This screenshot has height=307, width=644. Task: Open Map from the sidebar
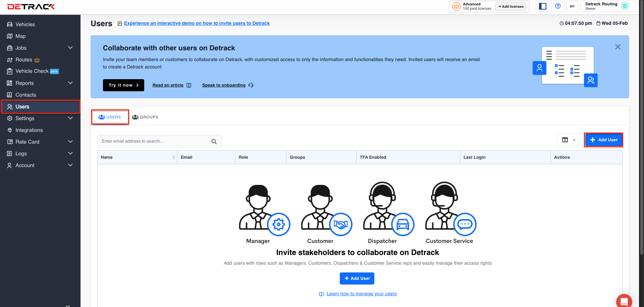[20, 36]
